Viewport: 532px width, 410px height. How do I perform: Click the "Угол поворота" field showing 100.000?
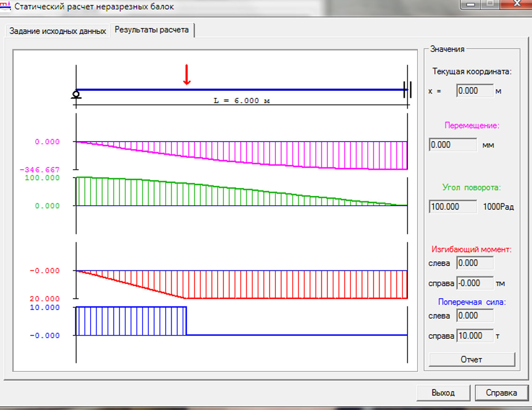pyautogui.click(x=453, y=207)
